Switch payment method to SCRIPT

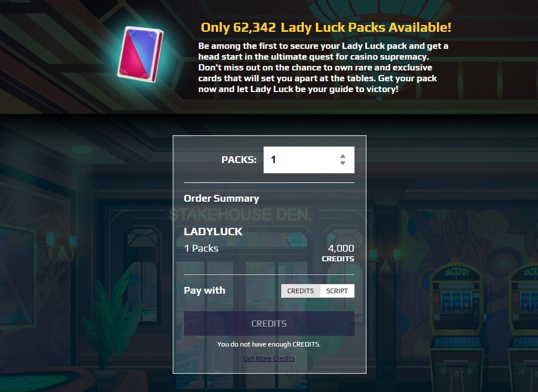pos(337,291)
